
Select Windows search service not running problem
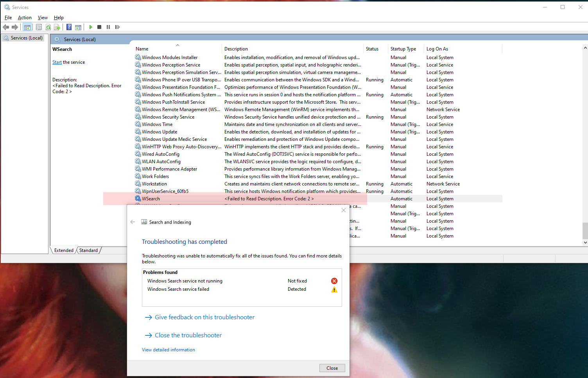click(x=242, y=281)
